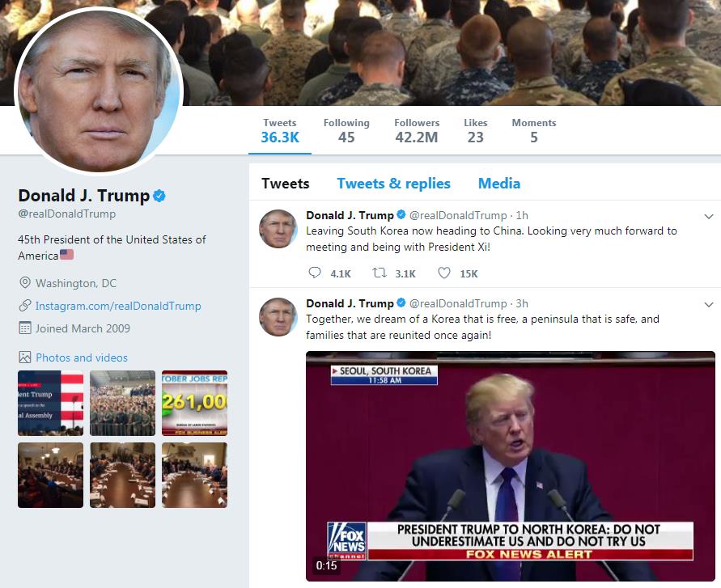The height and width of the screenshot is (588, 721).
Task: Open the Following 45 list
Action: (346, 131)
